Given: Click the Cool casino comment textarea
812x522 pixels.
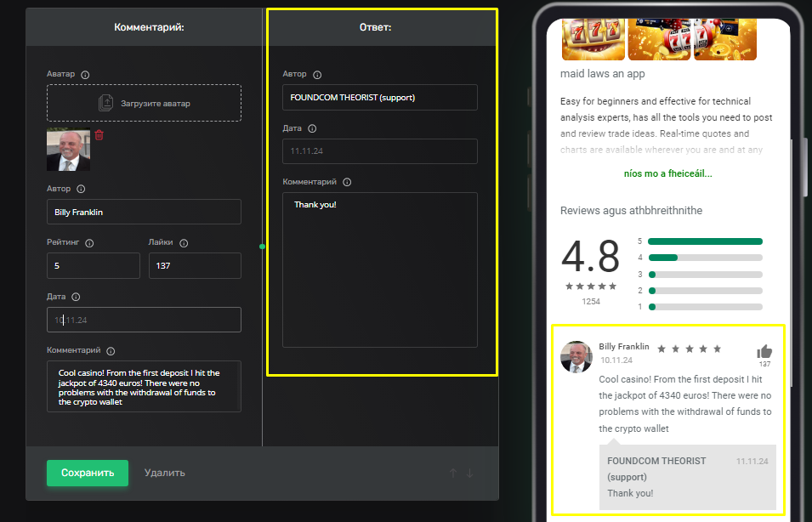Looking at the screenshot, I should (x=144, y=386).
